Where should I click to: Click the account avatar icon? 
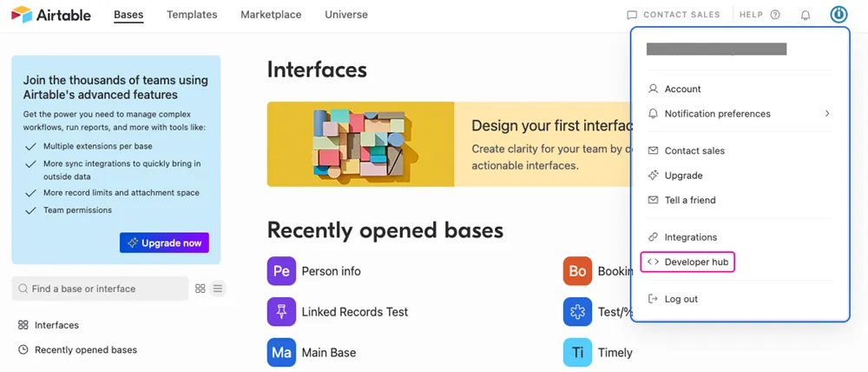pos(839,15)
